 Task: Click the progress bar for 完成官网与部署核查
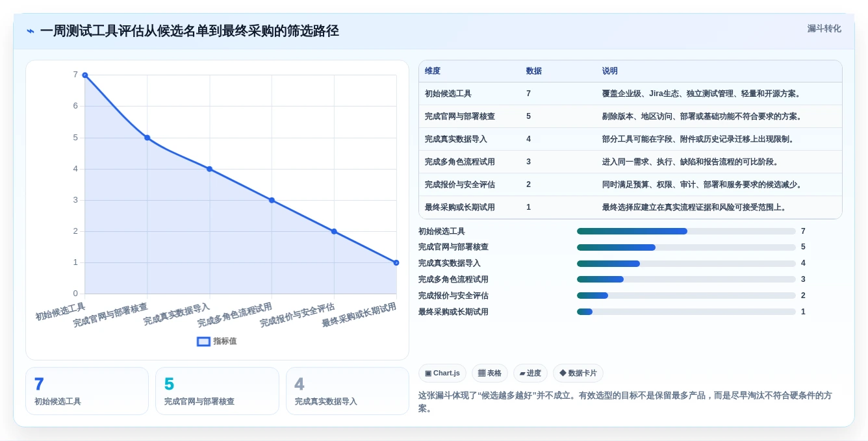686,247
